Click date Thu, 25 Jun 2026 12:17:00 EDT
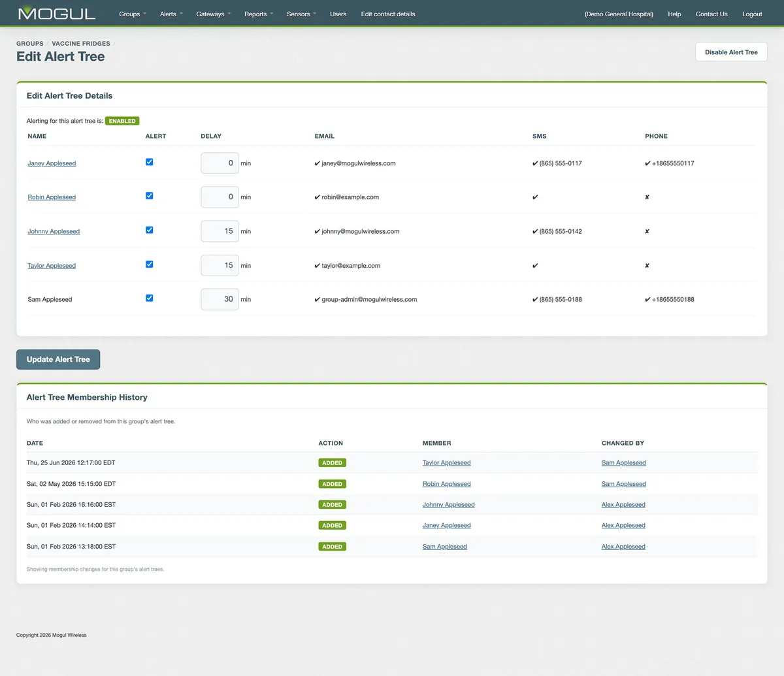The width and height of the screenshot is (784, 676). tap(71, 462)
